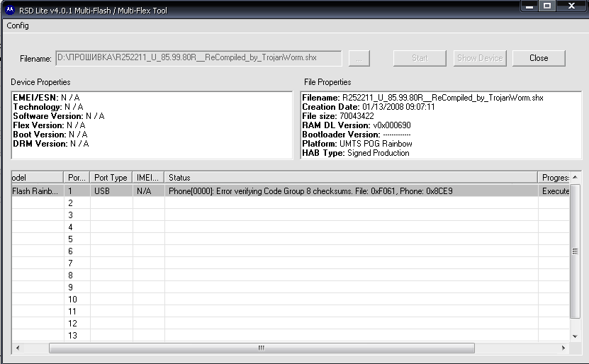Viewport: 589px width, 364px height.
Task: Click the Start button
Action: point(420,58)
